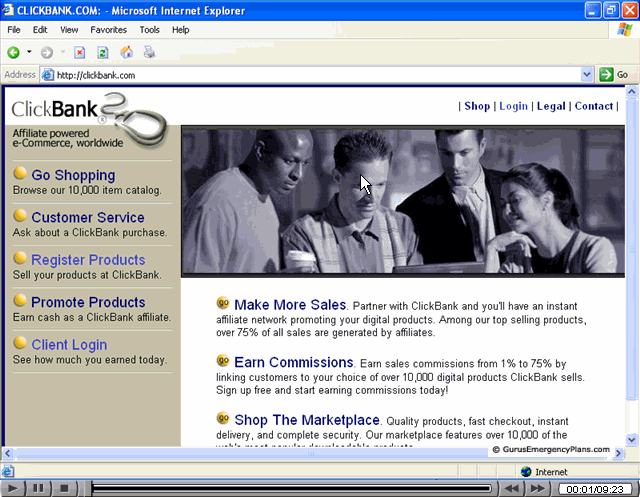Click the Shop The Marketplace heading link
Image resolution: width=640 pixels, height=497 pixels.
click(307, 420)
